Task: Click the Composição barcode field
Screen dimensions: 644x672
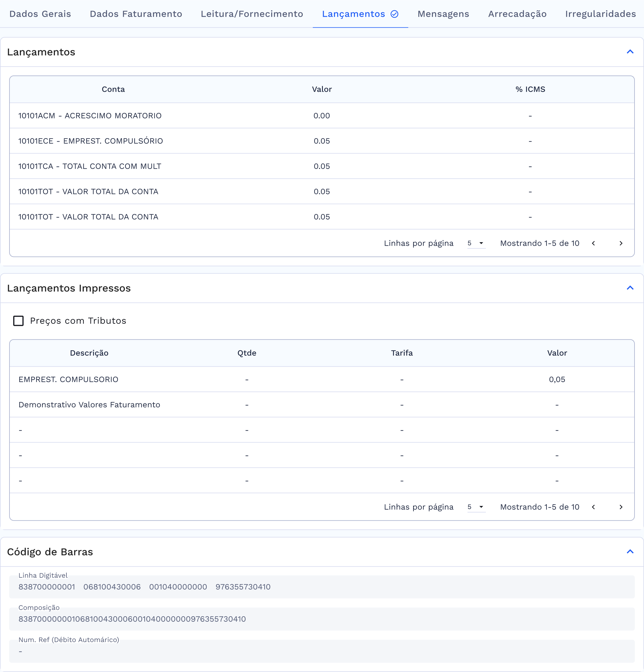Action: pyautogui.click(x=322, y=619)
